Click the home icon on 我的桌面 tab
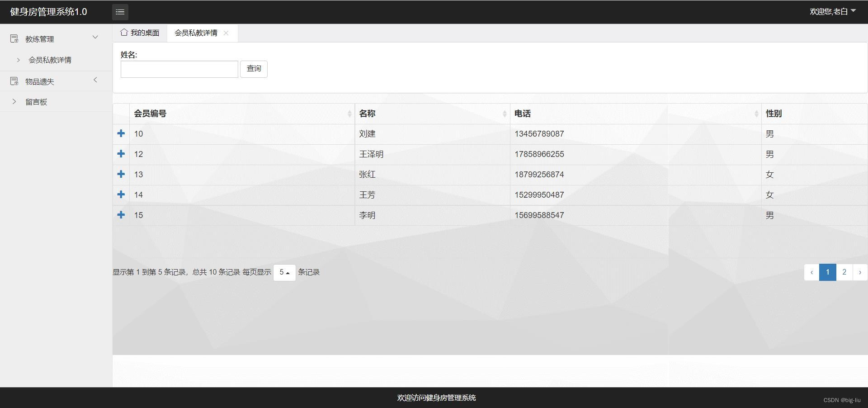Image resolution: width=868 pixels, height=408 pixels. 124,32
